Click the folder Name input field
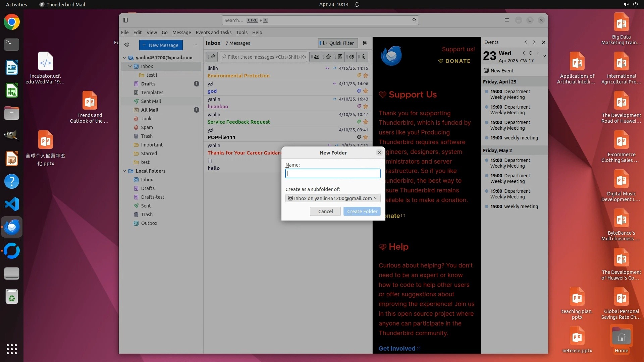644x362 pixels. 333,174
